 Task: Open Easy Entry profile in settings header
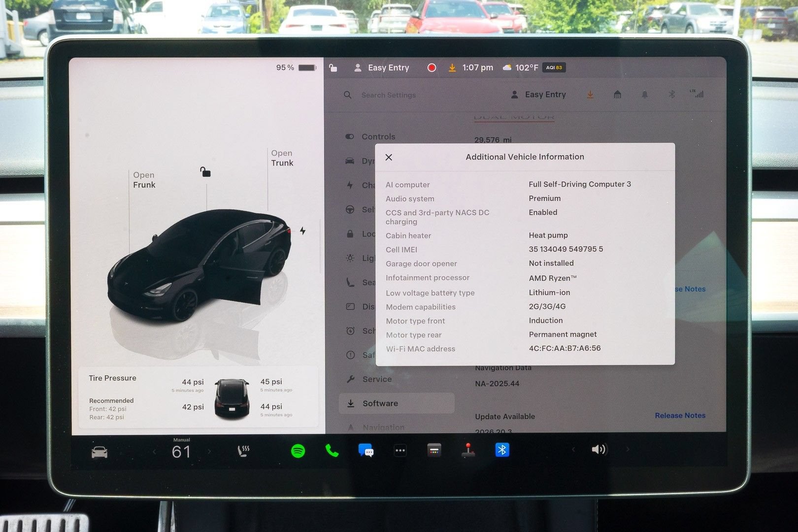pos(538,95)
